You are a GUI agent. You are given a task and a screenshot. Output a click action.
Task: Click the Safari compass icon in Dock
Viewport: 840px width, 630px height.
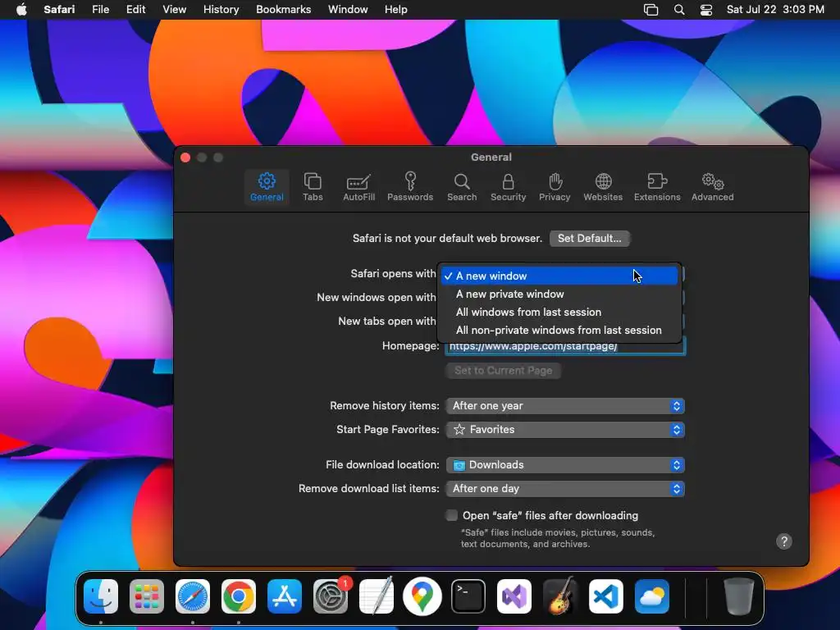coord(193,596)
